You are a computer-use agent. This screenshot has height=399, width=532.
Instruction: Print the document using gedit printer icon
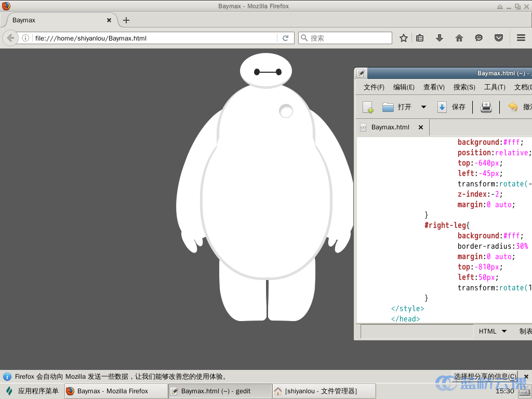(x=486, y=107)
